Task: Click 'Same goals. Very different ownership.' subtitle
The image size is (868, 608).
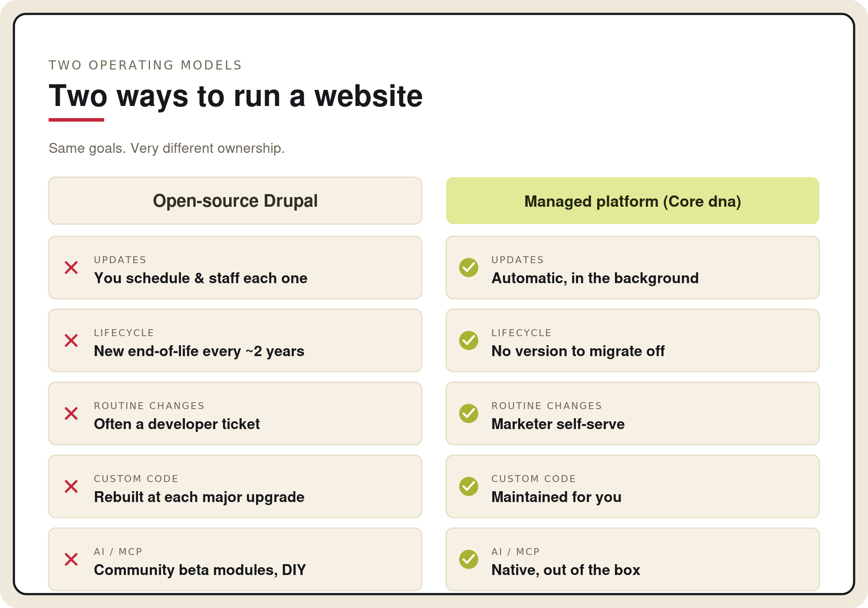Action: click(x=167, y=148)
